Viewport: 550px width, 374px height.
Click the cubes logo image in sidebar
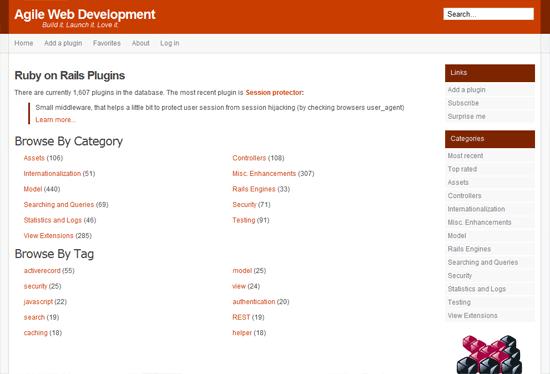coord(489,355)
